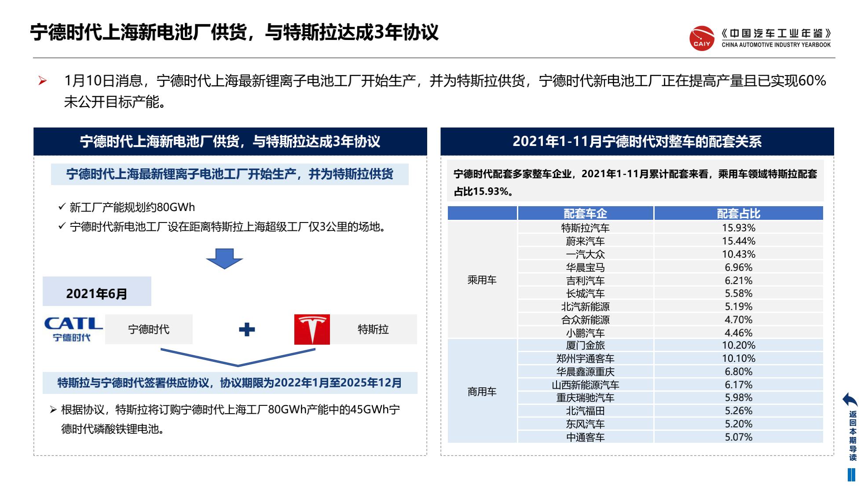Select the 乘用车 category cell
Image resolution: width=868 pixels, height=488 pixels.
click(x=482, y=280)
